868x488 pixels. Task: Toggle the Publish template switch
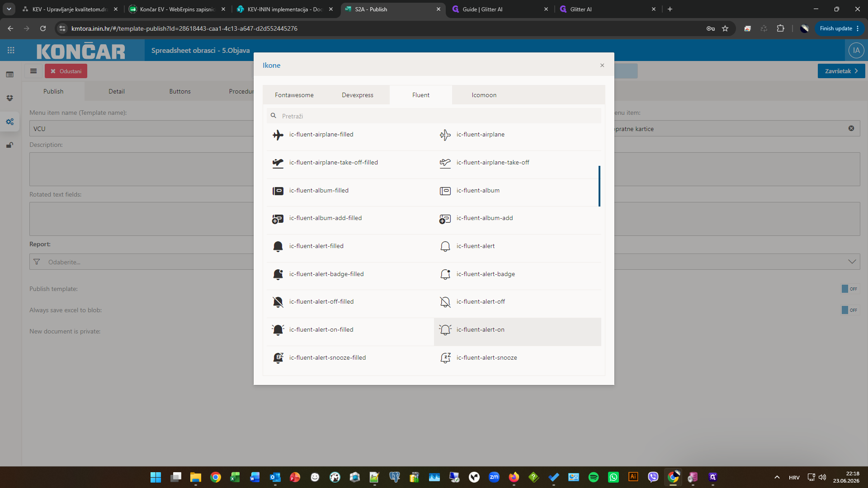tap(850, 289)
